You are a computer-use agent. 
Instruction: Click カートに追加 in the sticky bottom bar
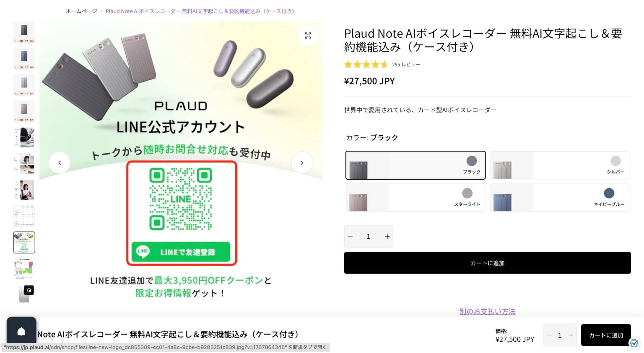(x=606, y=335)
